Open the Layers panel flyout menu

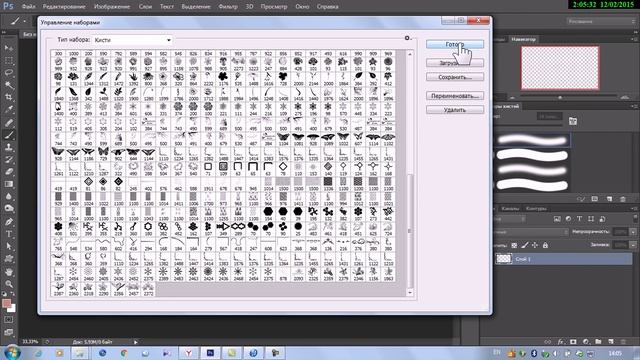pos(635,209)
